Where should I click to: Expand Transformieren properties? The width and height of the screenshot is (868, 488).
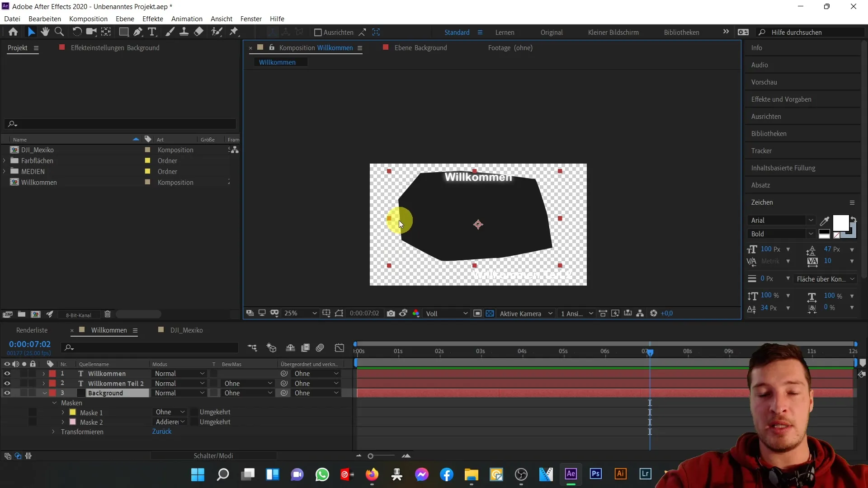click(53, 432)
